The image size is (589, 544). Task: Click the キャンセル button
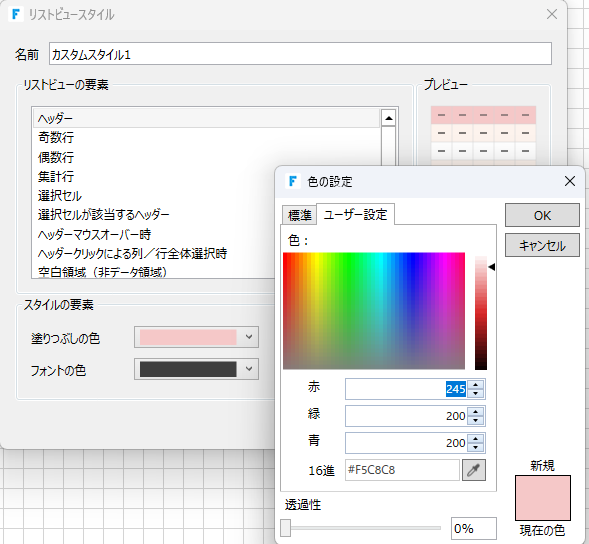(x=542, y=246)
